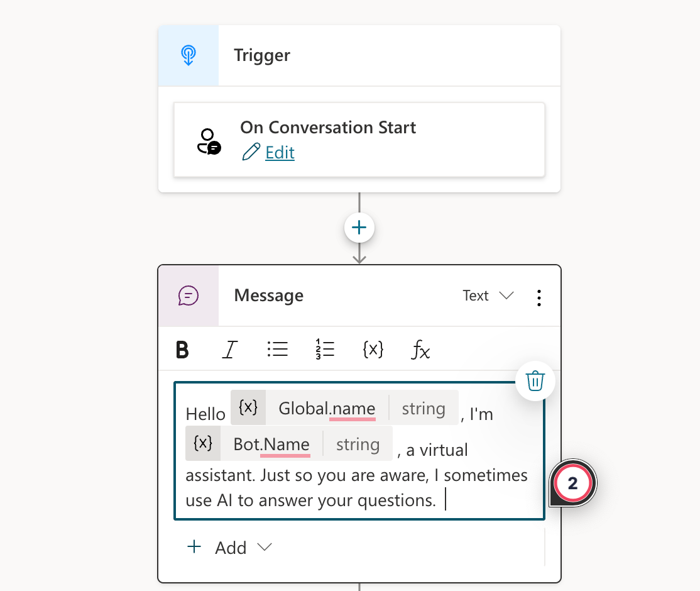Screen dimensions: 700x591
Task: Select the Trigger node header title
Action: [262, 55]
